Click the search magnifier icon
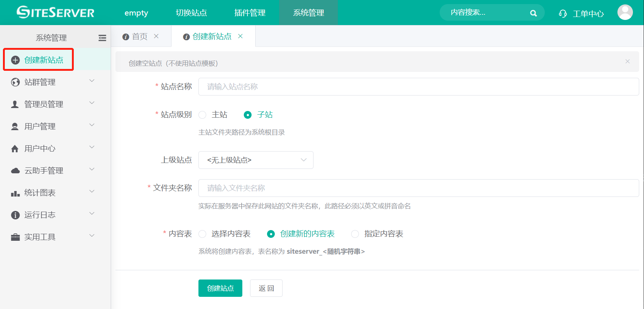The image size is (644, 309). click(533, 13)
